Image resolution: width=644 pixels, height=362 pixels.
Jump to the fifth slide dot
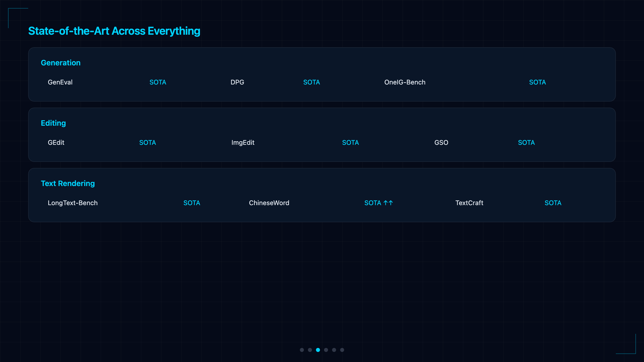[x=334, y=350]
